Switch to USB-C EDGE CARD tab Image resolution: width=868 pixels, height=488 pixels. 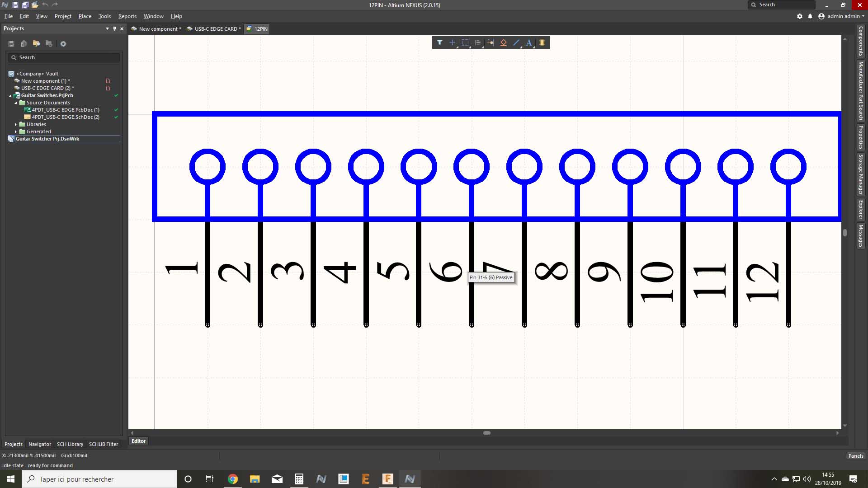point(215,28)
